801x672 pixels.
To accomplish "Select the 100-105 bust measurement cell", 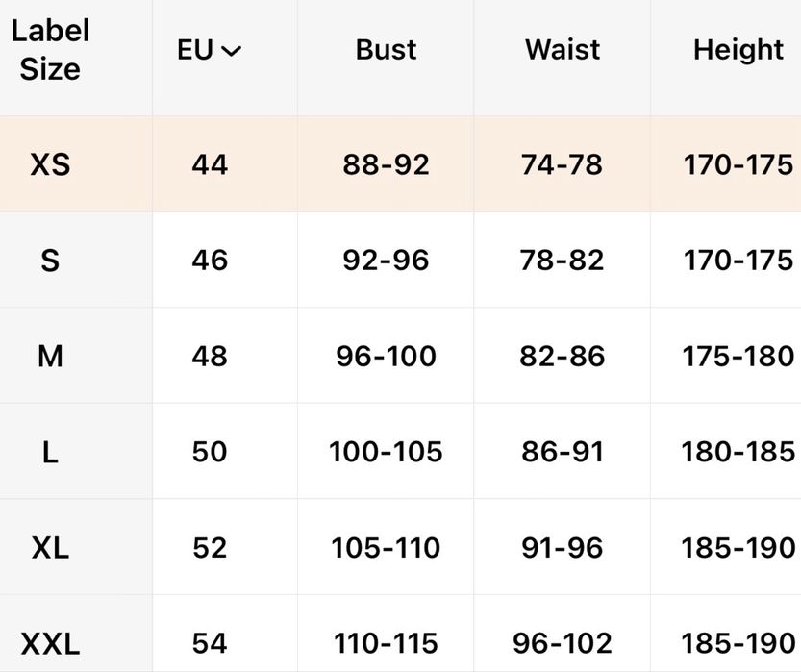I will pyautogui.click(x=386, y=452).
